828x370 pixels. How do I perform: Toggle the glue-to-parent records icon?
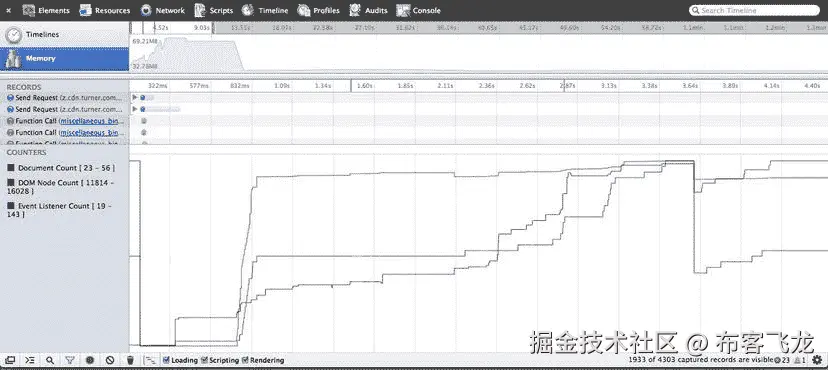pyautogui.click(x=151, y=360)
